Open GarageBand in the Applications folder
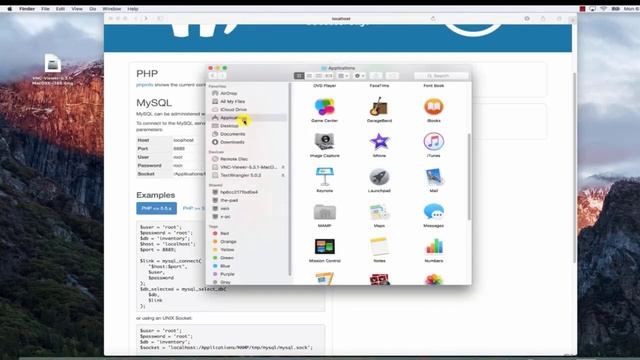Screen dimensions: 640x360 point(379,107)
